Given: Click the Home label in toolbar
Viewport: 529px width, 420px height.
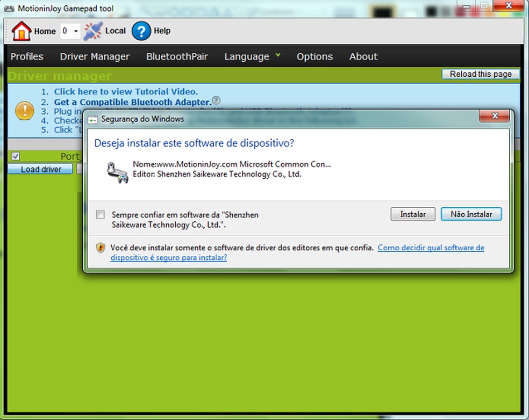Looking at the screenshot, I should pyautogui.click(x=45, y=31).
